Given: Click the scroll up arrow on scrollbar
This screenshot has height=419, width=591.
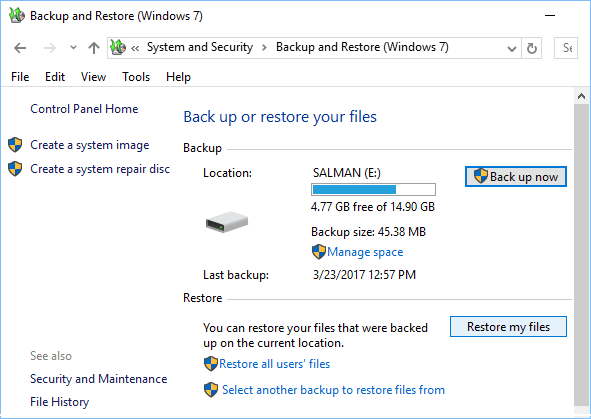Looking at the screenshot, I should pyautogui.click(x=581, y=96).
